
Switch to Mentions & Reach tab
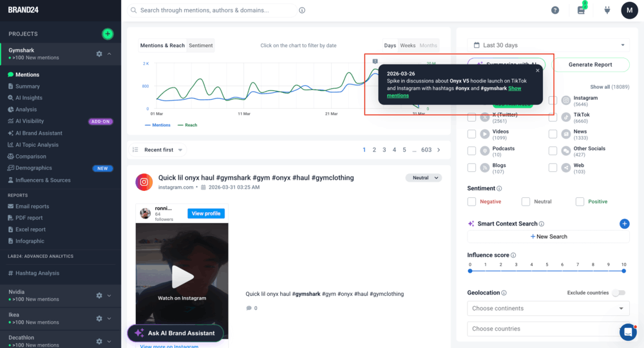pyautogui.click(x=162, y=46)
